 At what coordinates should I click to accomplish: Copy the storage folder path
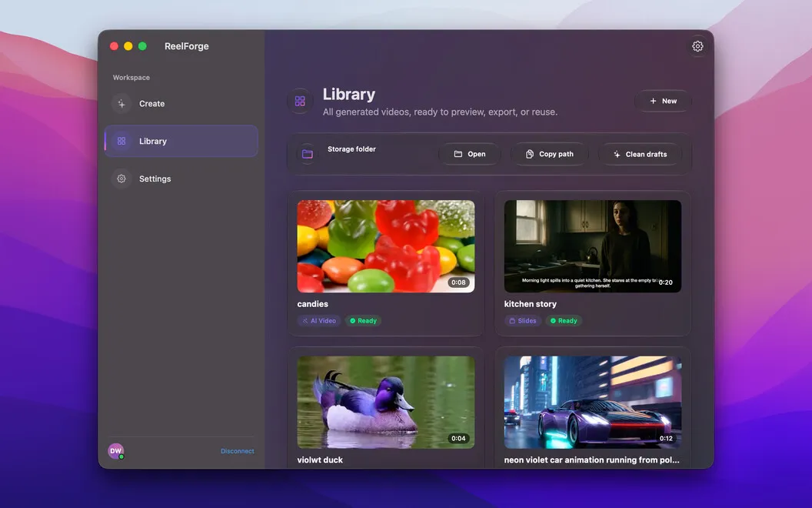(550, 154)
